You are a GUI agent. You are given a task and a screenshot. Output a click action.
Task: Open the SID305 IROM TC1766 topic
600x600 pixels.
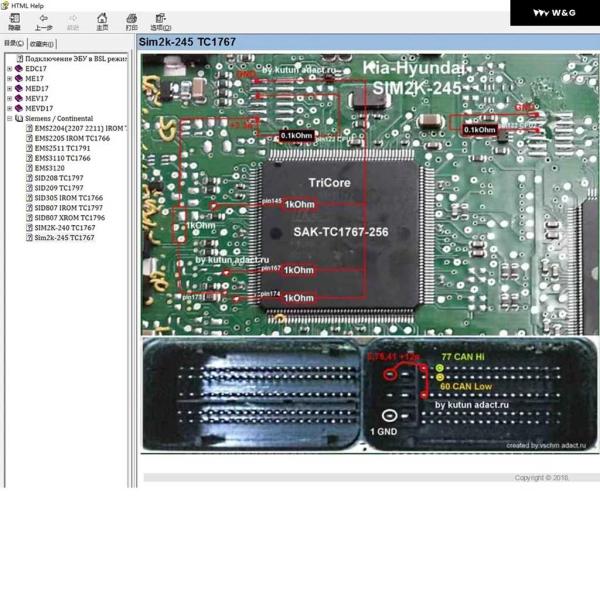coord(69,198)
